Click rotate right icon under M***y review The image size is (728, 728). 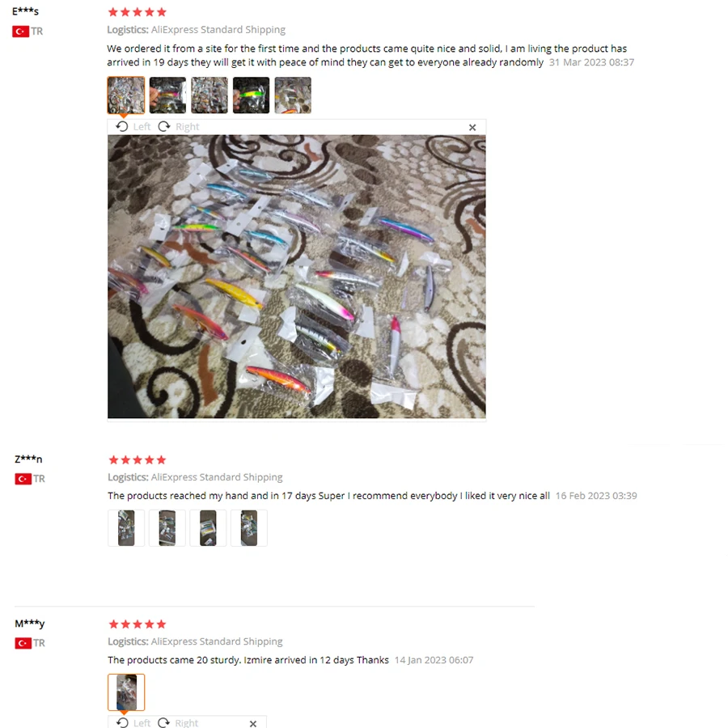click(x=164, y=722)
